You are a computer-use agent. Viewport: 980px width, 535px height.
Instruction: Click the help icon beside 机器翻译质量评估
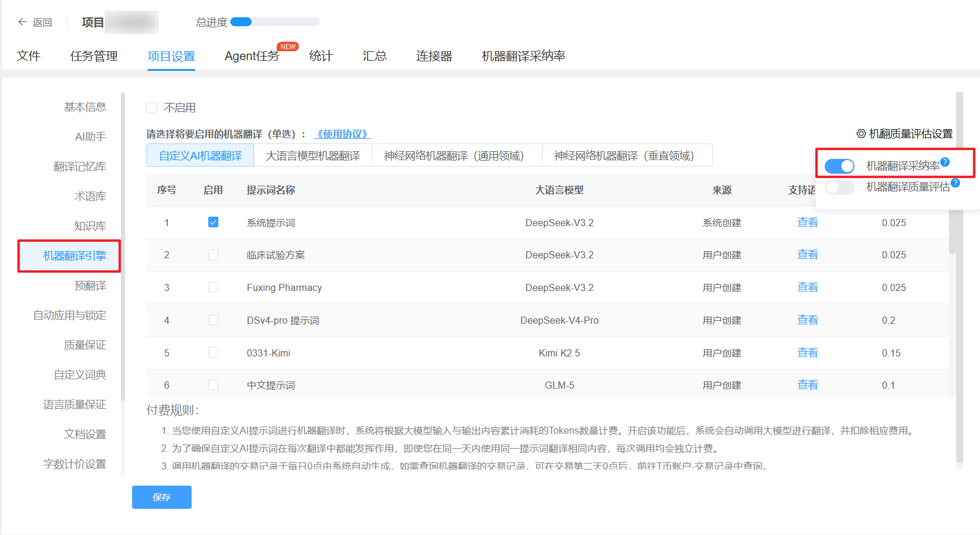[x=955, y=183]
